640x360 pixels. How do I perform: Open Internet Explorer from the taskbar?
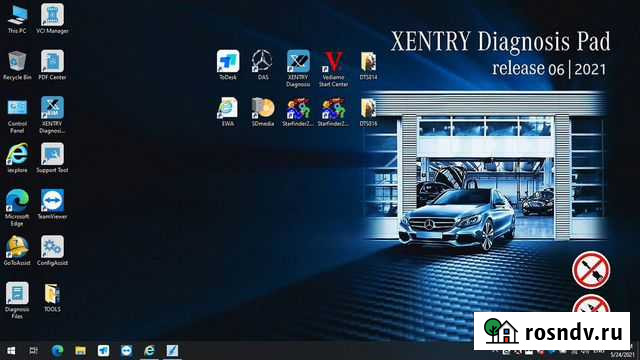[x=149, y=351]
